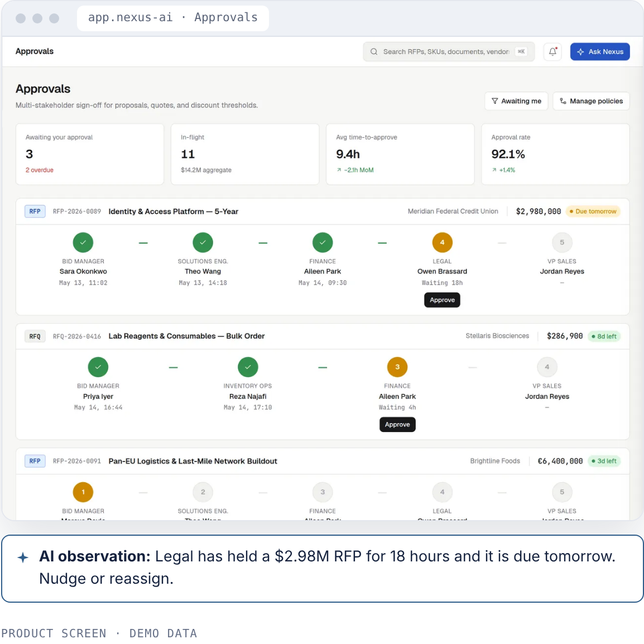The width and height of the screenshot is (644, 644).
Task: Select step 1 Bid Manager in RFP-2026-0091
Action: pyautogui.click(x=83, y=492)
